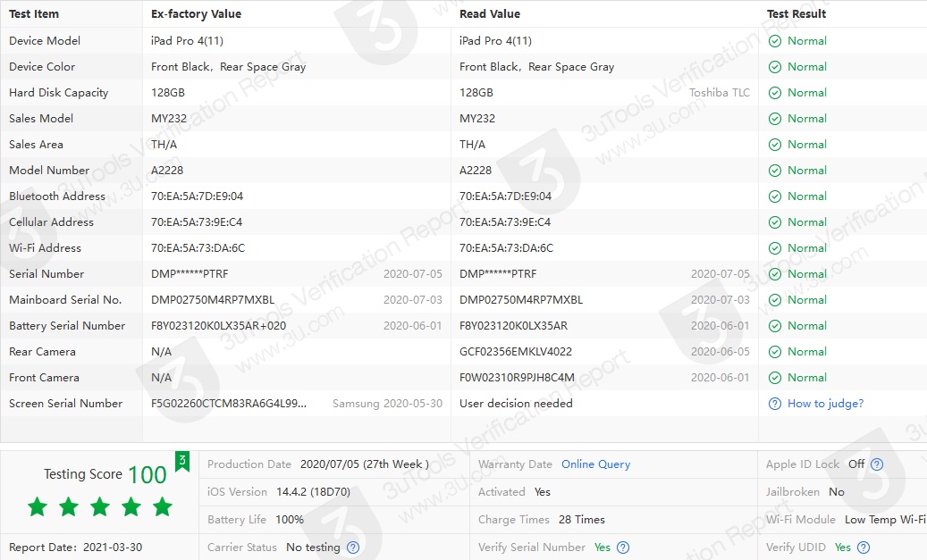The height and width of the screenshot is (560, 927).
Task: Click Production Date value 2020/07/05 (27th Week)
Action: 364,464
